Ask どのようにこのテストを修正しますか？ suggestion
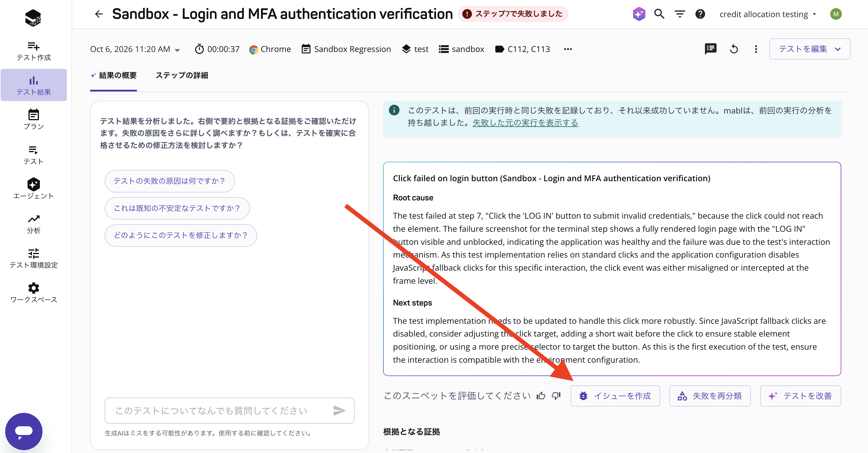 (x=181, y=235)
